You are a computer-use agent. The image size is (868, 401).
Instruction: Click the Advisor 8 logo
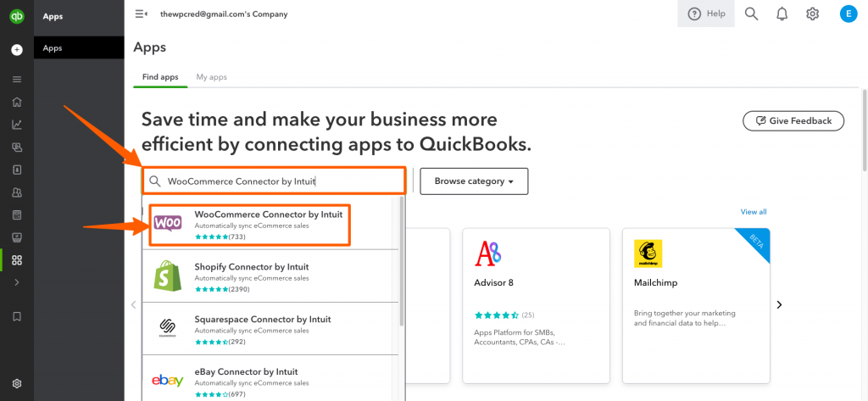[487, 253]
